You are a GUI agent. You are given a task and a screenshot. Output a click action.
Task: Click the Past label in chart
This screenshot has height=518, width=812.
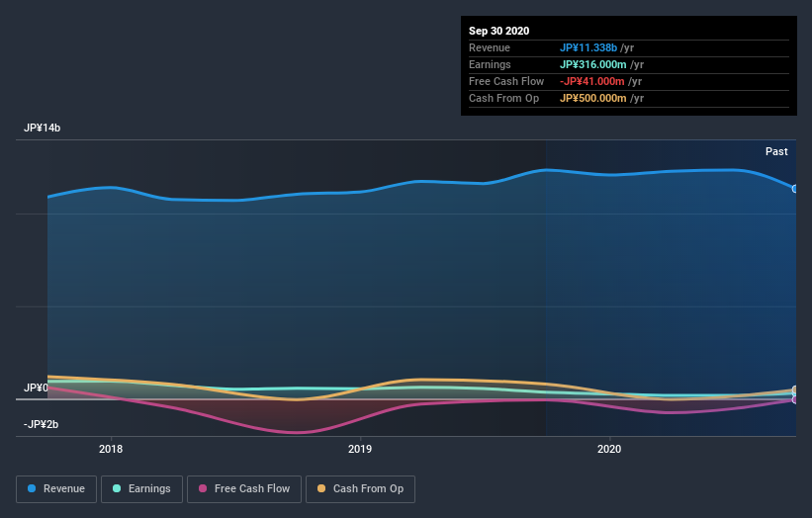point(776,151)
